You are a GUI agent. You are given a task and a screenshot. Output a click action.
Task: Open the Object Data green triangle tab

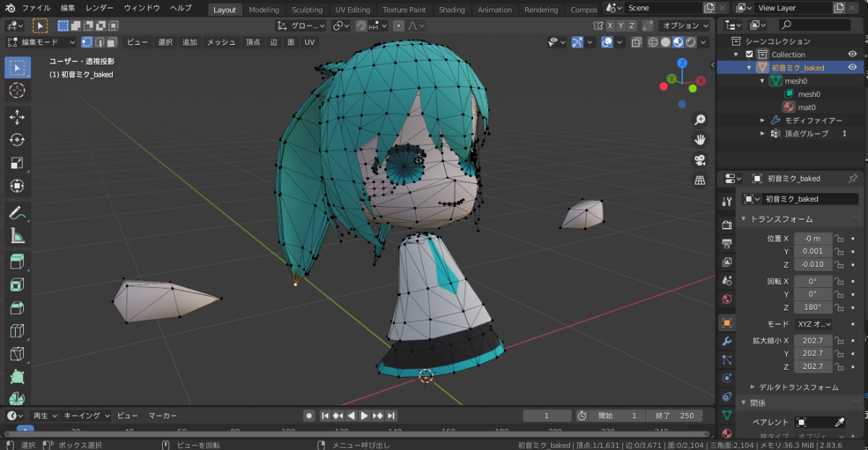[x=727, y=415]
